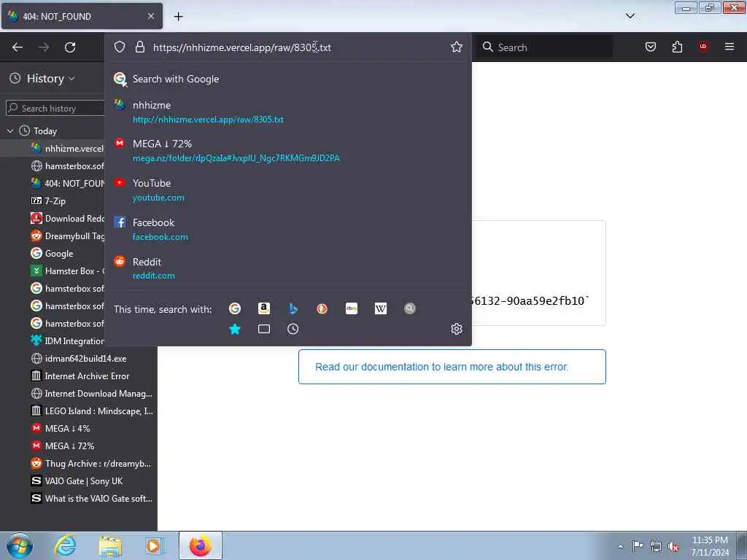
Task: Go back to the previous page
Action: [18, 47]
